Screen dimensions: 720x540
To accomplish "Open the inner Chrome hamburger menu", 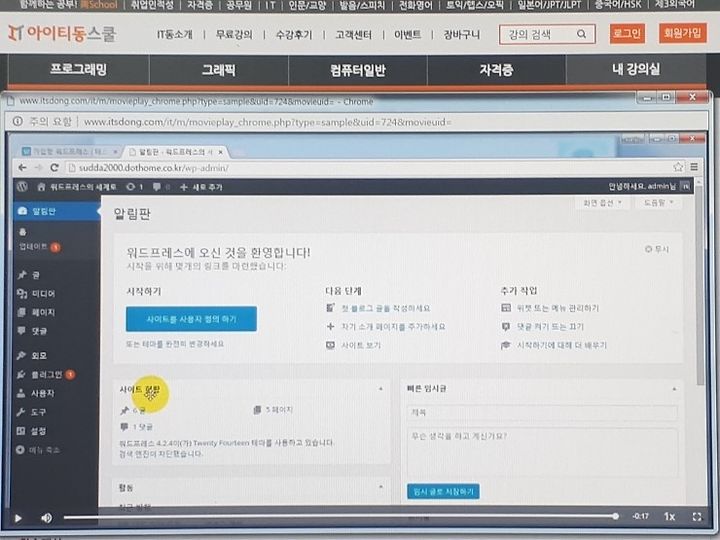I will pos(694,167).
